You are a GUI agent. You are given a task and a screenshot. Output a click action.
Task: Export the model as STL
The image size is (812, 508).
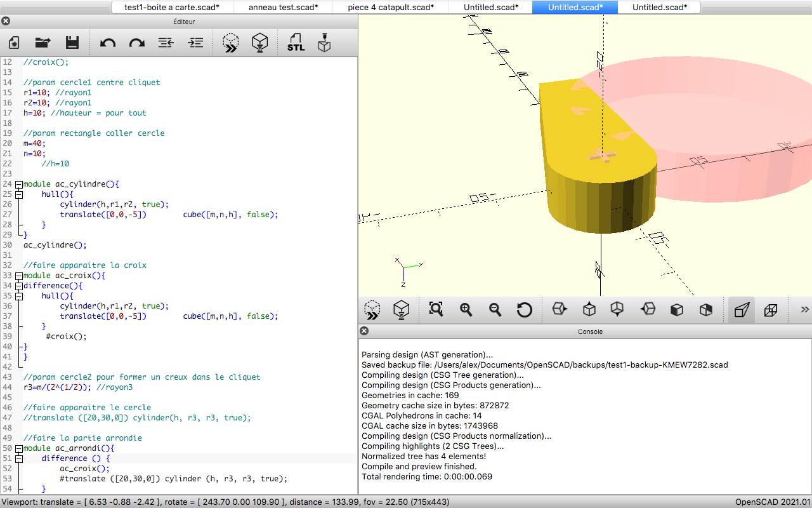tap(296, 43)
